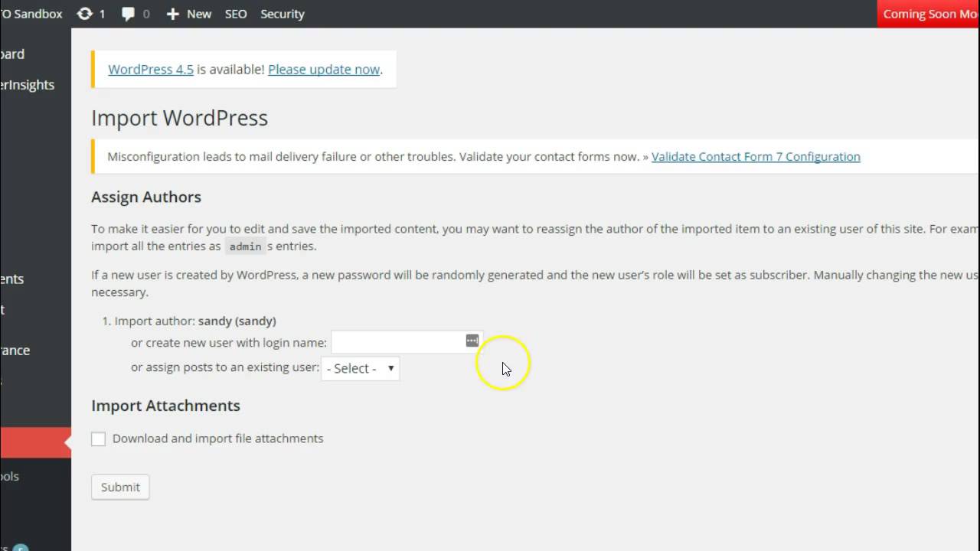Click the 'Import author: sandy (sandy)' text
Image resolution: width=980 pixels, height=551 pixels.
[x=195, y=321]
